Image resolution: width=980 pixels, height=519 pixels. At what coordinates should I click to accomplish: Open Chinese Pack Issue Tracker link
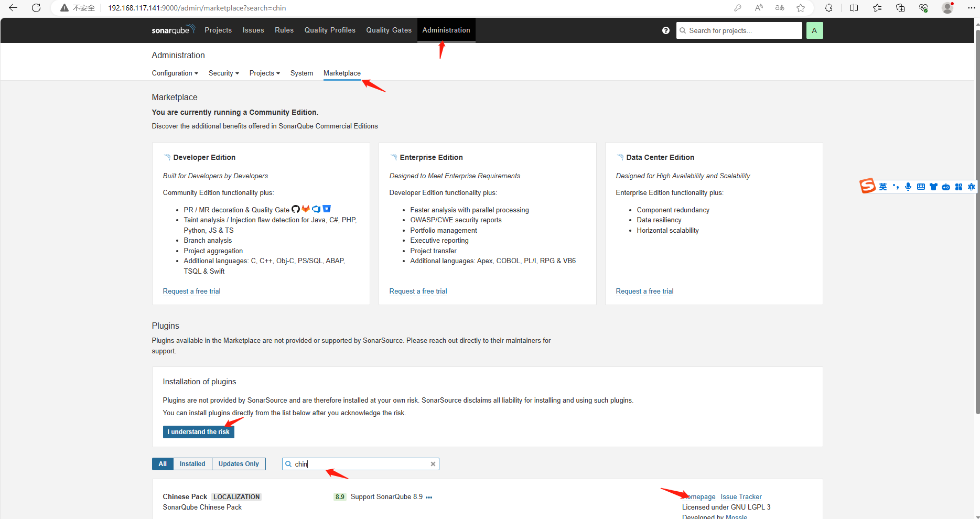pyautogui.click(x=741, y=496)
